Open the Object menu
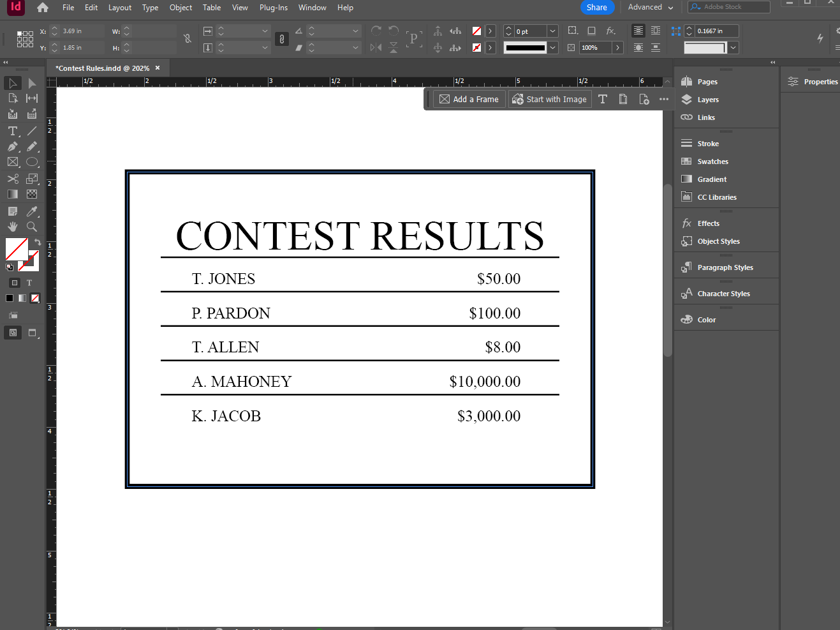The image size is (840, 630). (181, 7)
